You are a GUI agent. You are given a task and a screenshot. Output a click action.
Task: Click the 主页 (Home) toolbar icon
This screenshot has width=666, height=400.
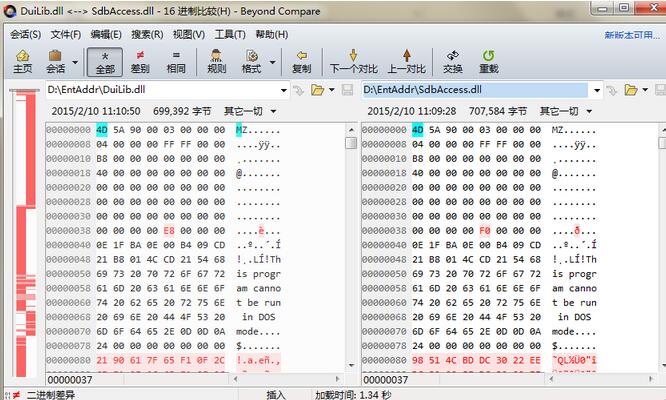coord(22,61)
